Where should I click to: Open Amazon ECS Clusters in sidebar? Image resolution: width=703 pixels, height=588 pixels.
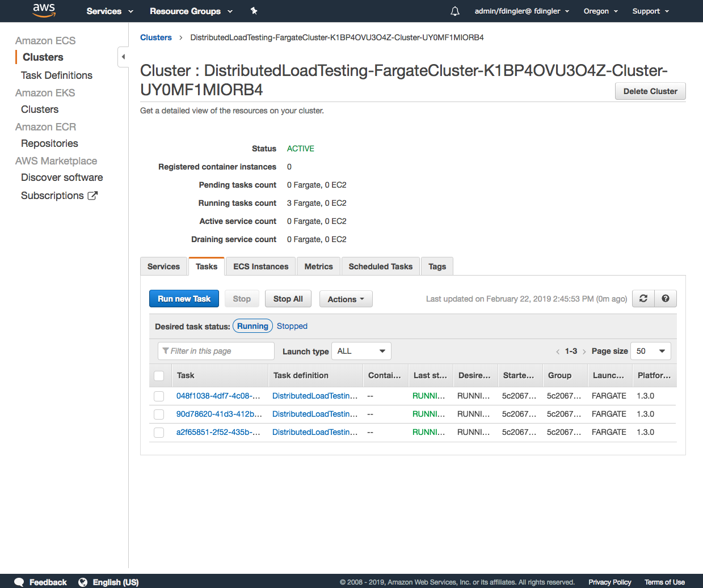click(43, 57)
